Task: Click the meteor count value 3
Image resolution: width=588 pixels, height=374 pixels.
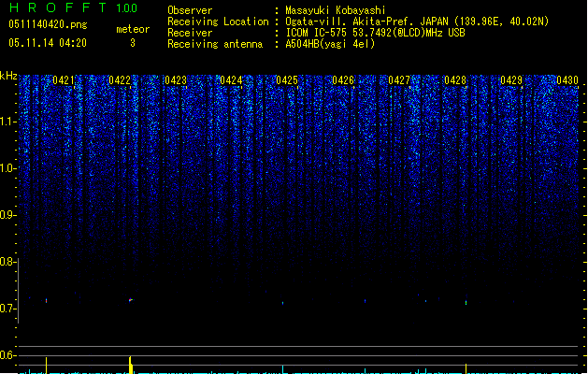Action: 133,43
